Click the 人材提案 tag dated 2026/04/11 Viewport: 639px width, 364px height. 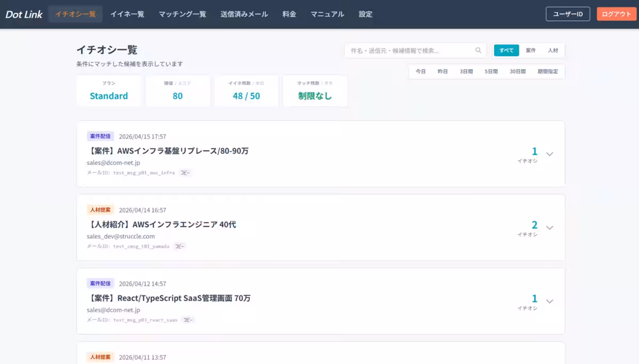pos(100,357)
